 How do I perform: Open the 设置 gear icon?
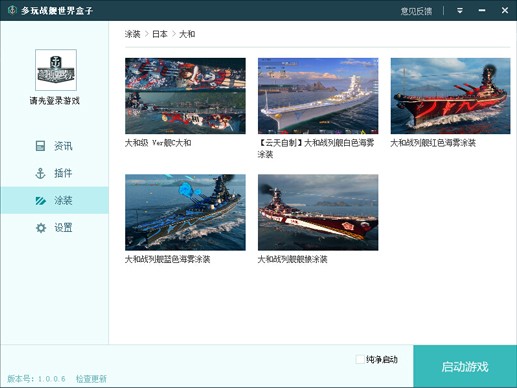(41, 228)
